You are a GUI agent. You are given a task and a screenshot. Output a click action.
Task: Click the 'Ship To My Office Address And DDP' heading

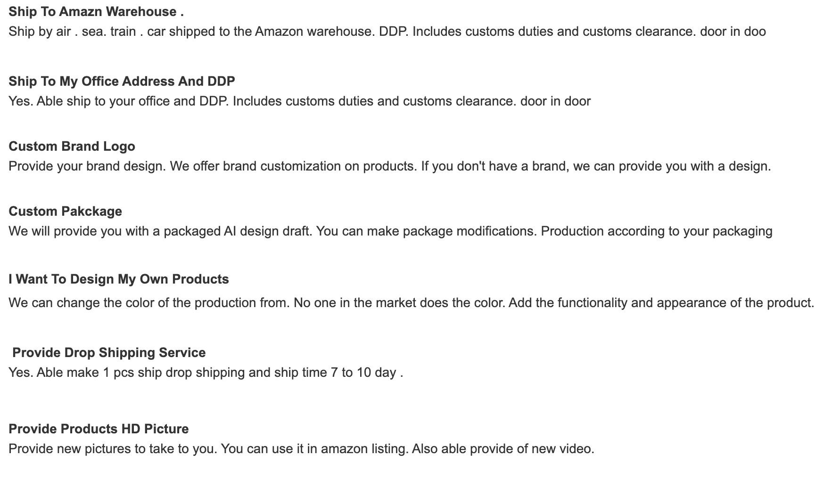(122, 81)
